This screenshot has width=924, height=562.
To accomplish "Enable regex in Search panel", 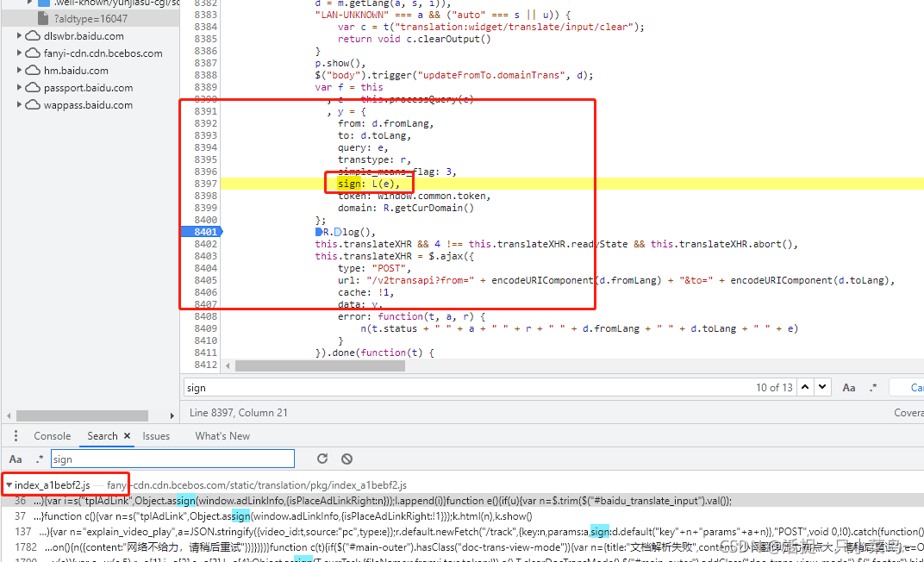I will tap(39, 459).
